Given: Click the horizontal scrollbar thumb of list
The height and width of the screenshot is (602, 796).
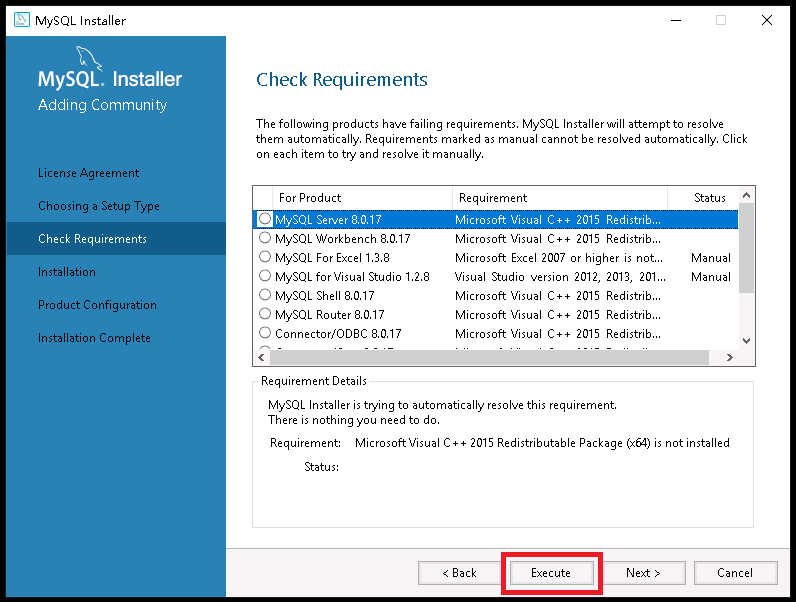Looking at the screenshot, I should (x=489, y=357).
